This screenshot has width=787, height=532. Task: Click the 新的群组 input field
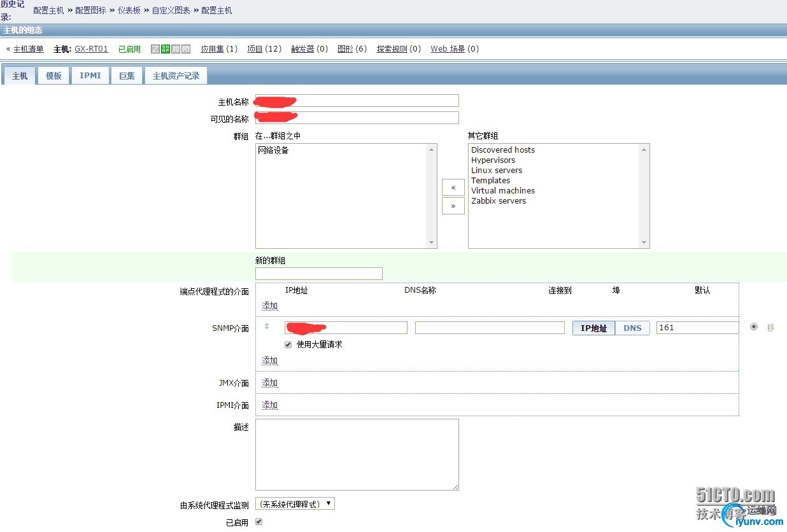319,274
